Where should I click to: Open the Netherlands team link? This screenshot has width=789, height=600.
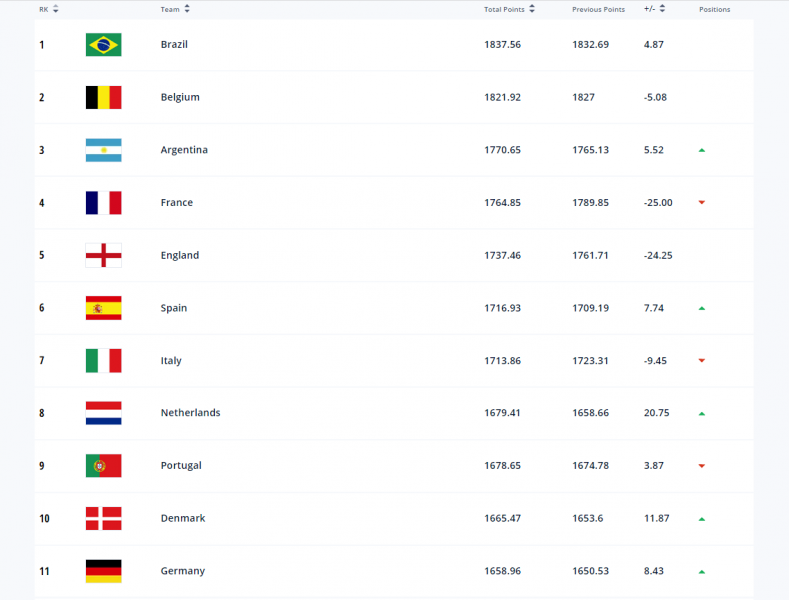tap(190, 413)
